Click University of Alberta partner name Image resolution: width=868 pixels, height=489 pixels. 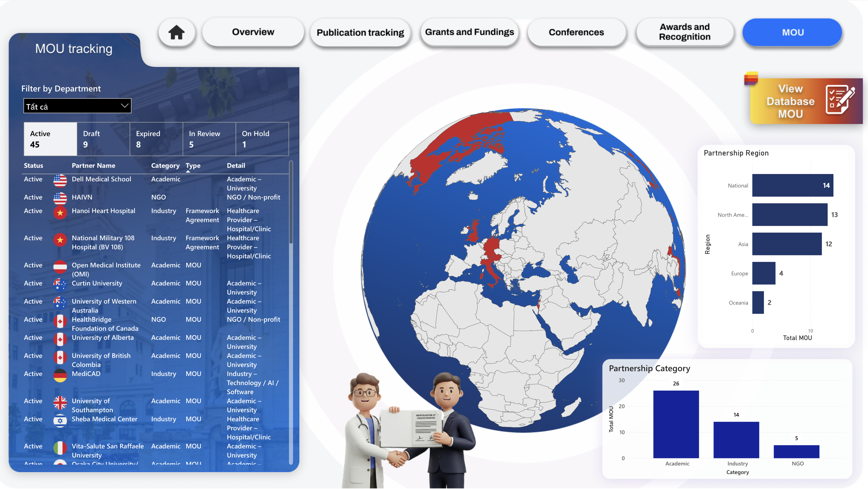coord(103,338)
